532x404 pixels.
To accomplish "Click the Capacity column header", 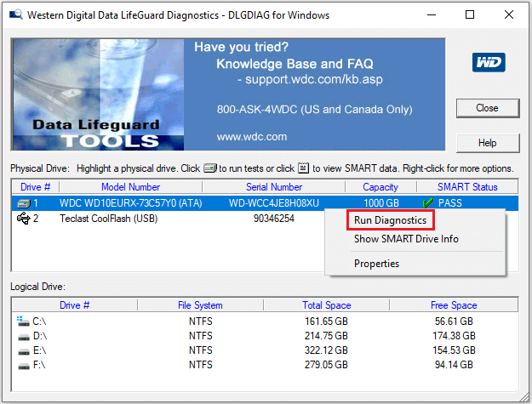I will click(380, 187).
